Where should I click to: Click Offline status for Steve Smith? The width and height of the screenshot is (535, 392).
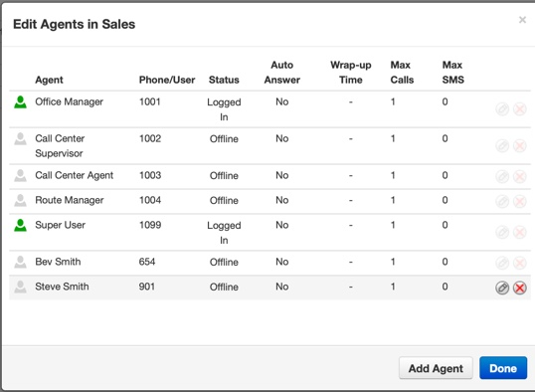[224, 287]
